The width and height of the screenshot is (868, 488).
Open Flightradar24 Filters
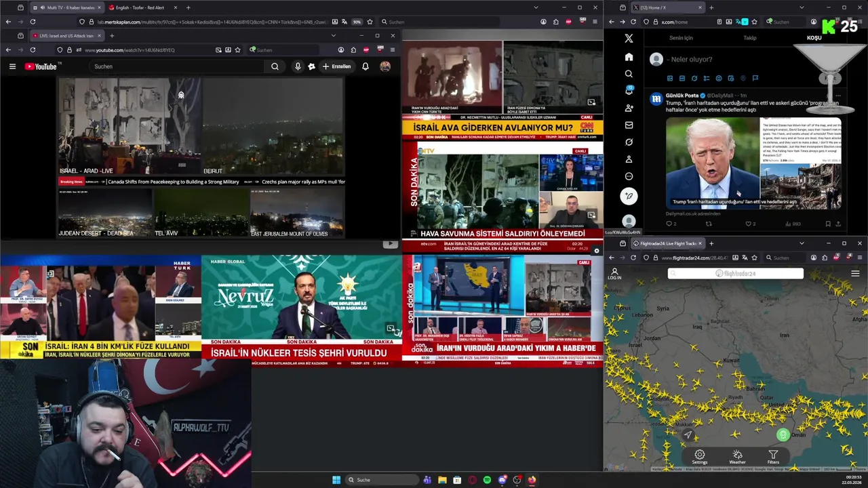click(773, 457)
